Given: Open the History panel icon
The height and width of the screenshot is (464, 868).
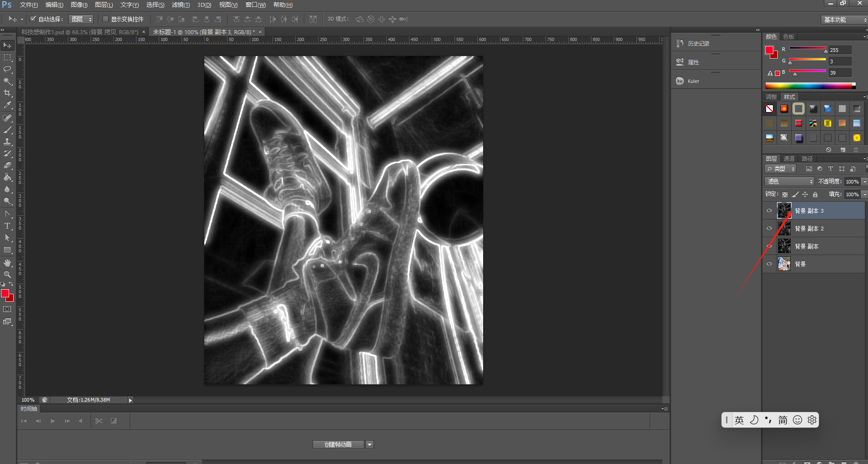Looking at the screenshot, I should [x=680, y=43].
